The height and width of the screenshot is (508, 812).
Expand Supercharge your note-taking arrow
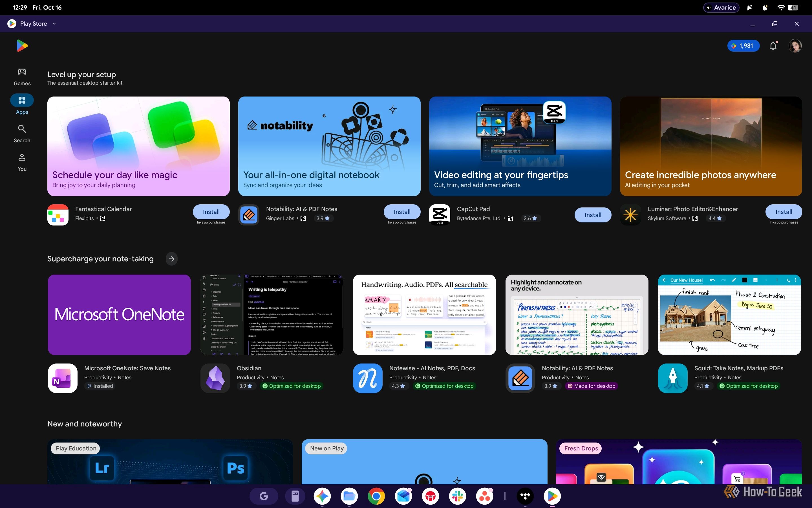click(x=172, y=259)
